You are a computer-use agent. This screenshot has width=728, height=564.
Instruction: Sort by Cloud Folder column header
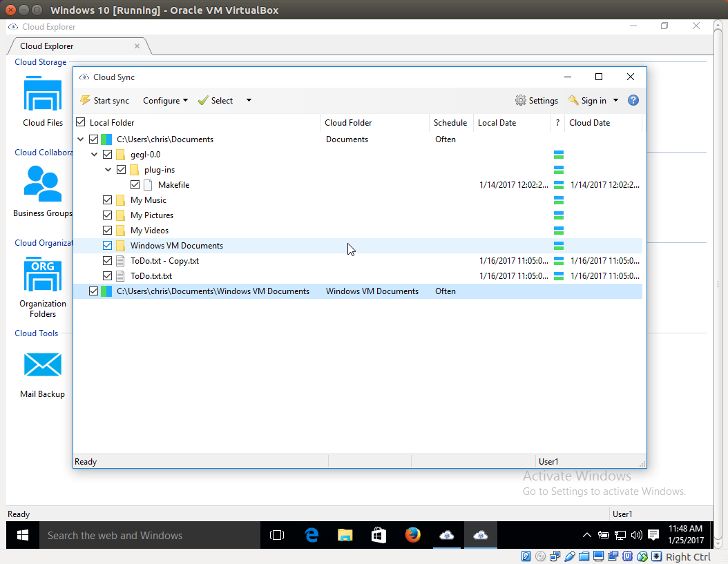click(x=374, y=123)
